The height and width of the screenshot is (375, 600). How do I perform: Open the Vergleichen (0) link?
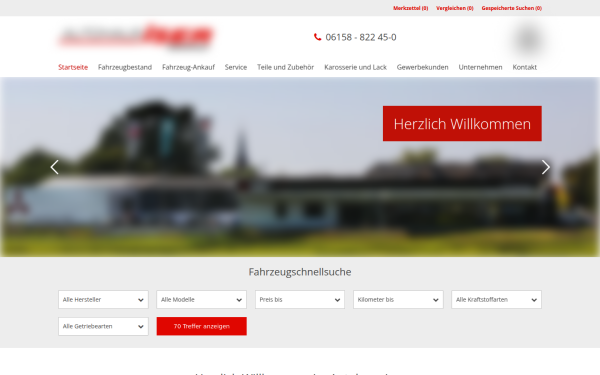tap(455, 8)
